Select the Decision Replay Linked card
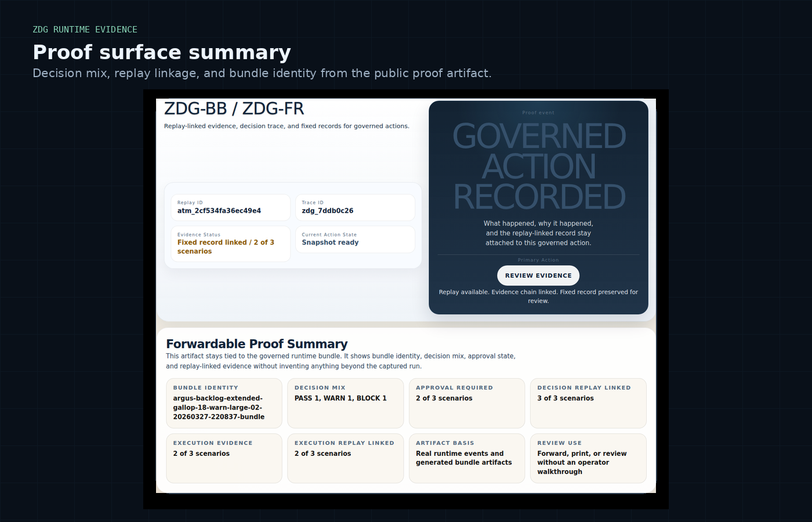The width and height of the screenshot is (812, 522). click(x=588, y=403)
